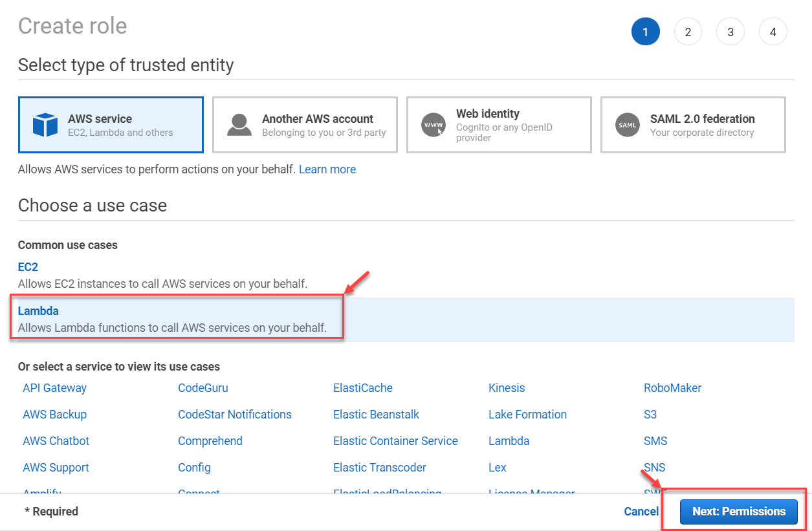
Task: Click the AWS service cube icon
Action: 45,125
